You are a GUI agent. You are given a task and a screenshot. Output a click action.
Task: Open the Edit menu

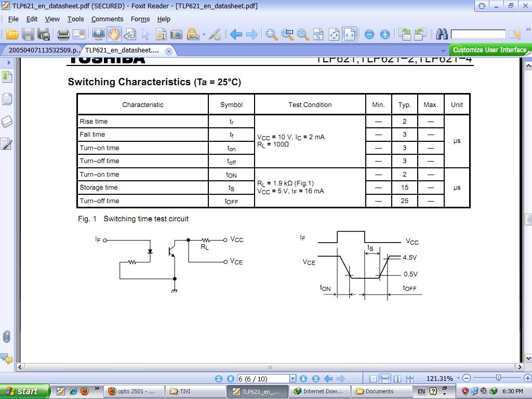(x=32, y=19)
